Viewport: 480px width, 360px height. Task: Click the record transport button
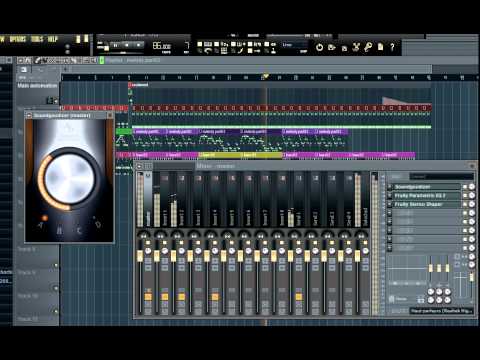click(x=139, y=45)
